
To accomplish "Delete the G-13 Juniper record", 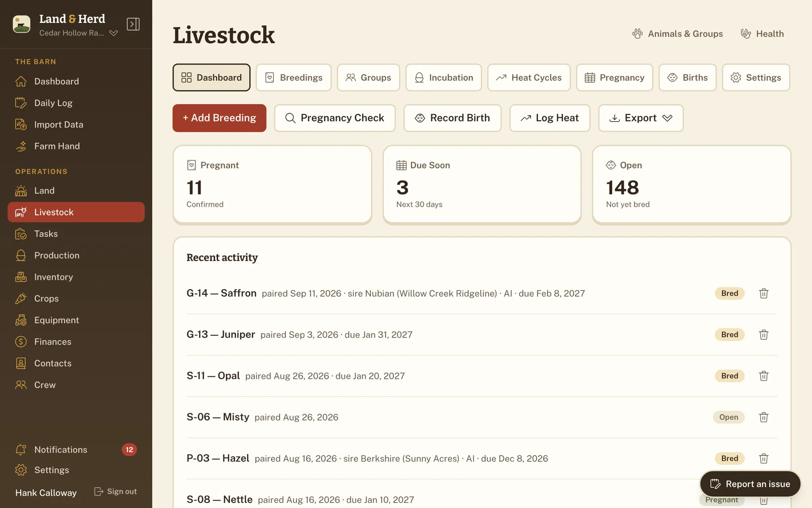I will pyautogui.click(x=764, y=334).
